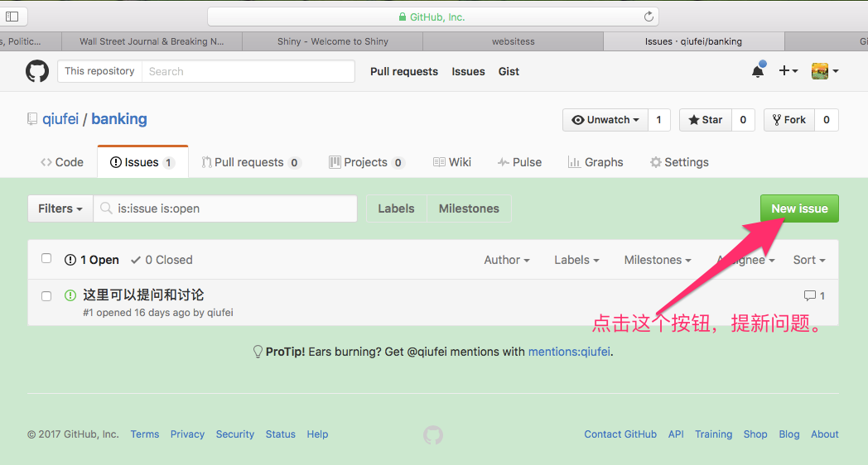868x465 pixels.
Task: Open Issues in top navigation
Action: [468, 71]
